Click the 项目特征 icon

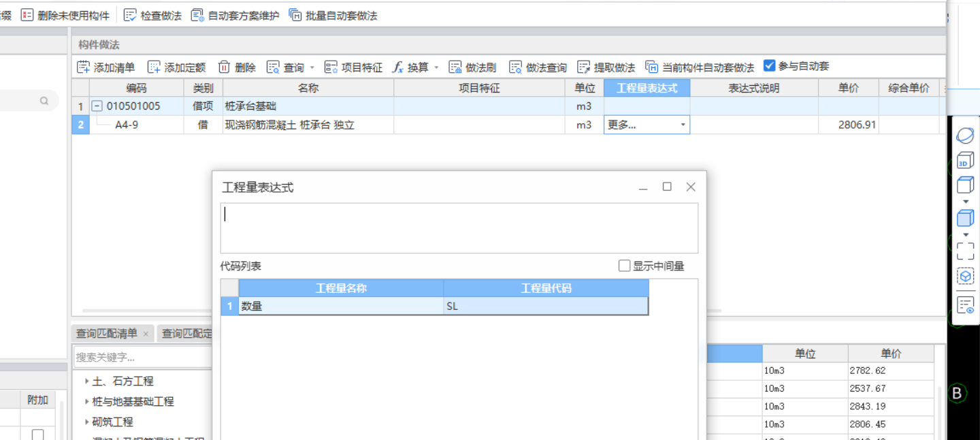click(x=331, y=66)
